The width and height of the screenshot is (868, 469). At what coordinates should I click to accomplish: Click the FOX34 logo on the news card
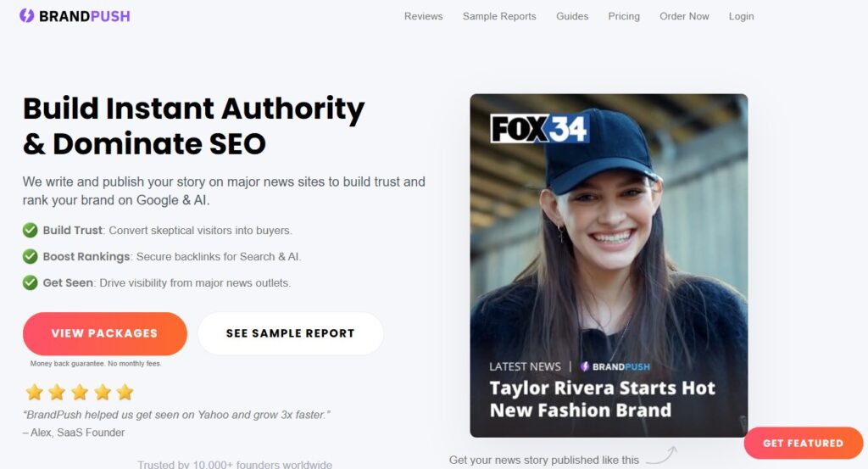click(540, 128)
